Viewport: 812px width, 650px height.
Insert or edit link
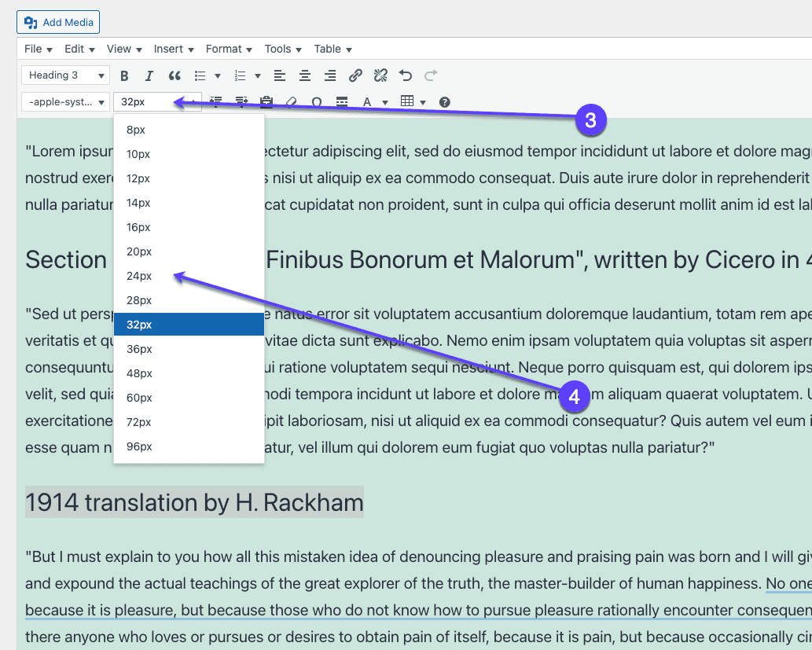click(355, 76)
